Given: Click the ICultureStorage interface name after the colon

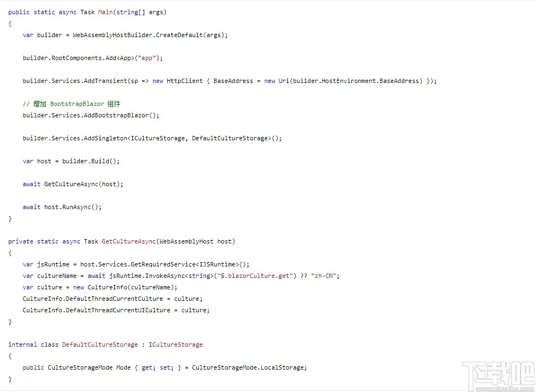Looking at the screenshot, I should click(x=175, y=345).
